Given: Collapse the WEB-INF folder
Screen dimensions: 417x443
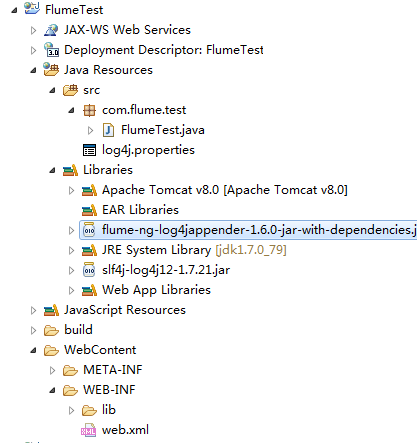Looking at the screenshot, I should [52, 390].
